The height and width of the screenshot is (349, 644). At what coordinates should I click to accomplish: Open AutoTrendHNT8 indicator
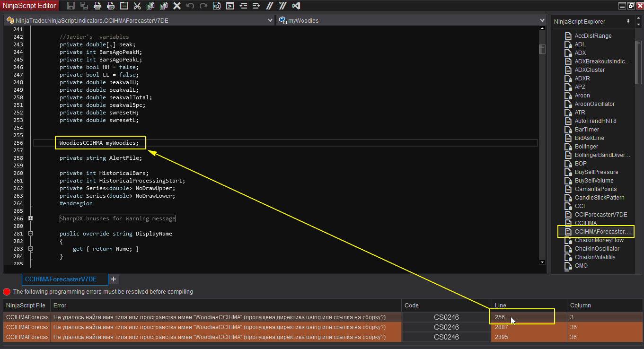pos(595,121)
